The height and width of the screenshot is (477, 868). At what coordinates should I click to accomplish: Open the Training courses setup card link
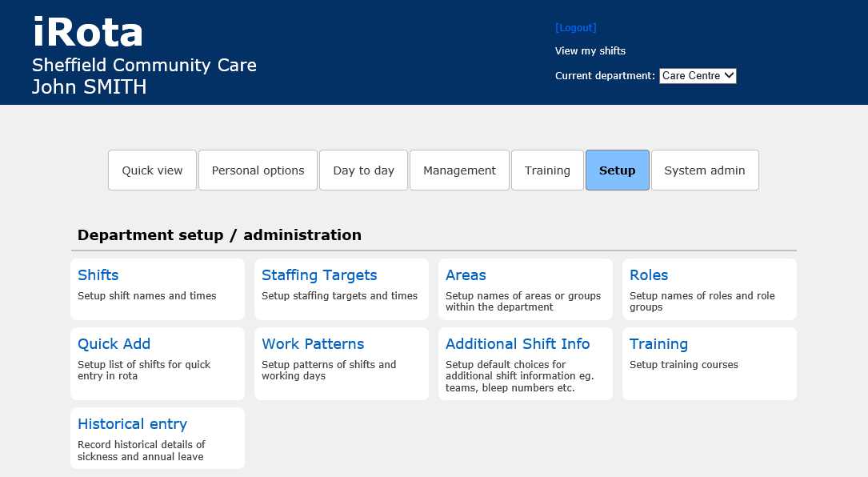tap(658, 345)
